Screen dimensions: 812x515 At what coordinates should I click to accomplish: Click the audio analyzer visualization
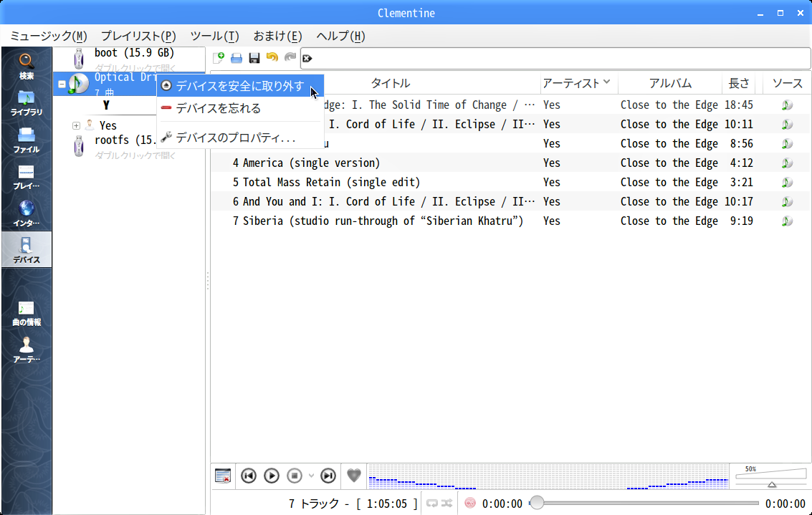pos(548,476)
